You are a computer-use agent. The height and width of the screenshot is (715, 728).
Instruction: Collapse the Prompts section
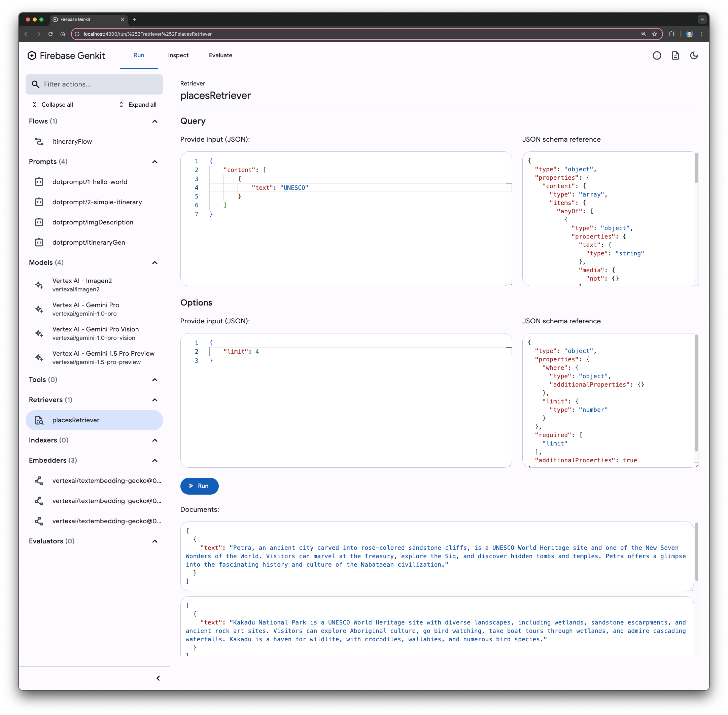tap(155, 162)
